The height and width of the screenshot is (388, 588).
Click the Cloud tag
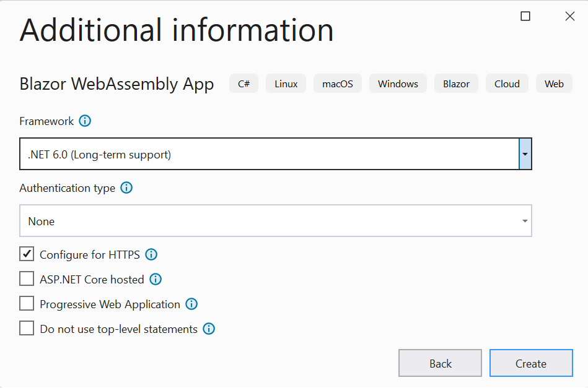[507, 84]
